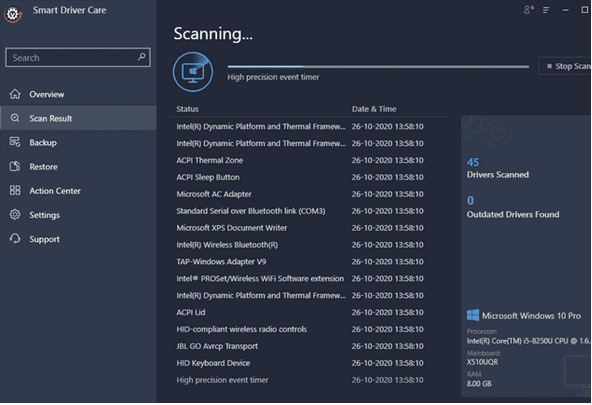The height and width of the screenshot is (405, 592).
Task: Minimize the Smart Driver Care window
Action: point(565,10)
